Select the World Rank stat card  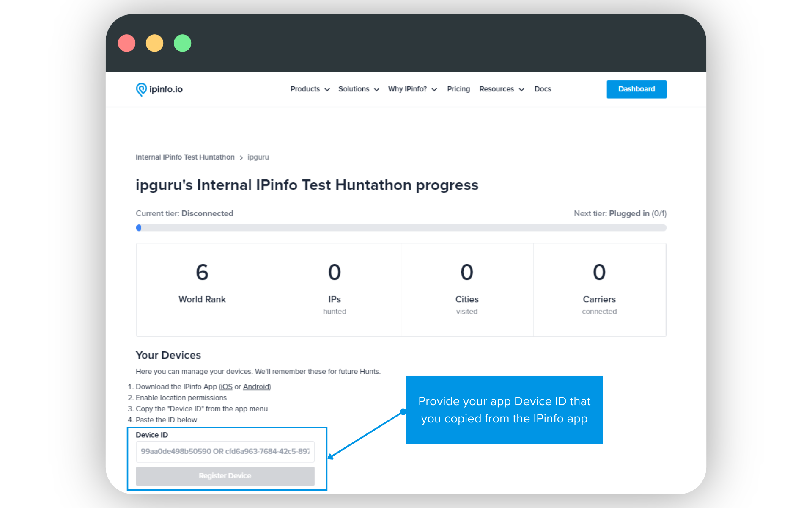click(202, 290)
